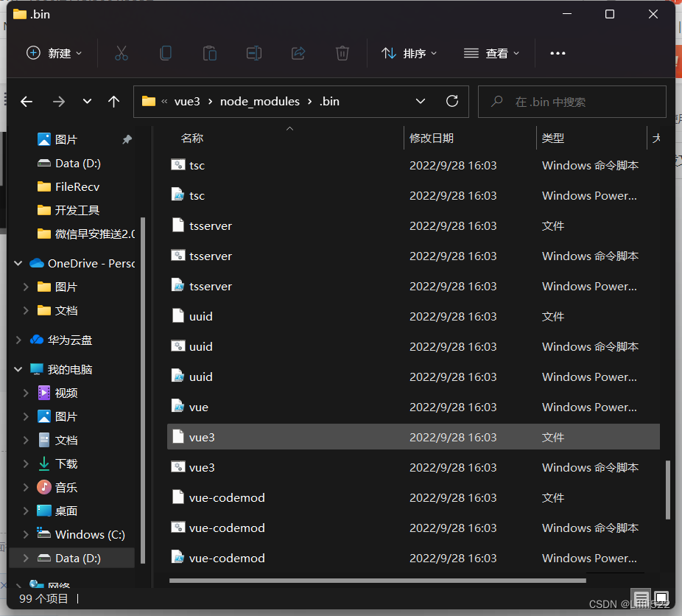The width and height of the screenshot is (682, 616).
Task: Click inside the .bin search box
Action: click(572, 102)
